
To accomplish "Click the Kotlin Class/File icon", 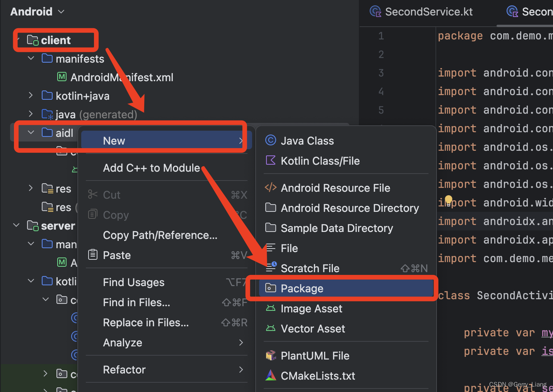I will point(271,160).
